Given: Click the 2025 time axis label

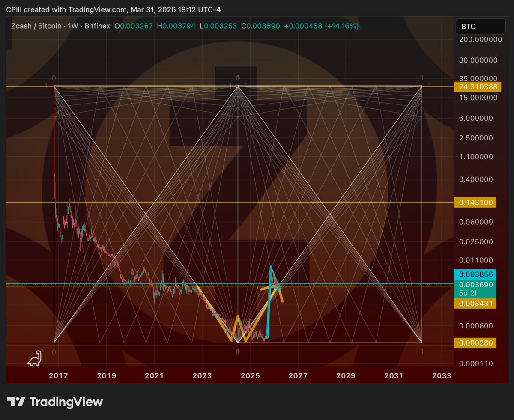Looking at the screenshot, I should pyautogui.click(x=250, y=376).
